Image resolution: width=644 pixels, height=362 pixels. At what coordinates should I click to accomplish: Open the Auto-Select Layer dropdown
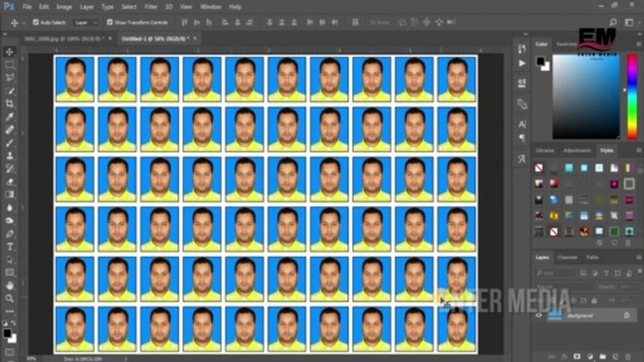[x=87, y=22]
